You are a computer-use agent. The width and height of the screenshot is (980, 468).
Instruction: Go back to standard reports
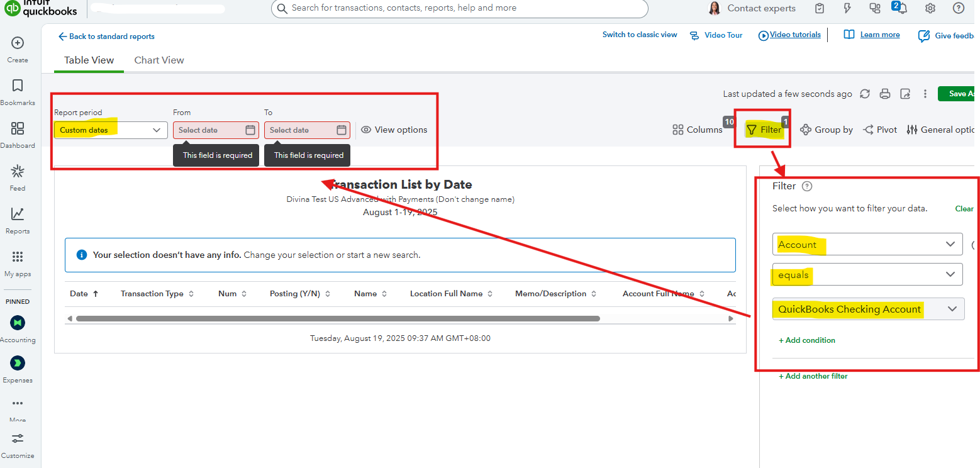point(106,36)
